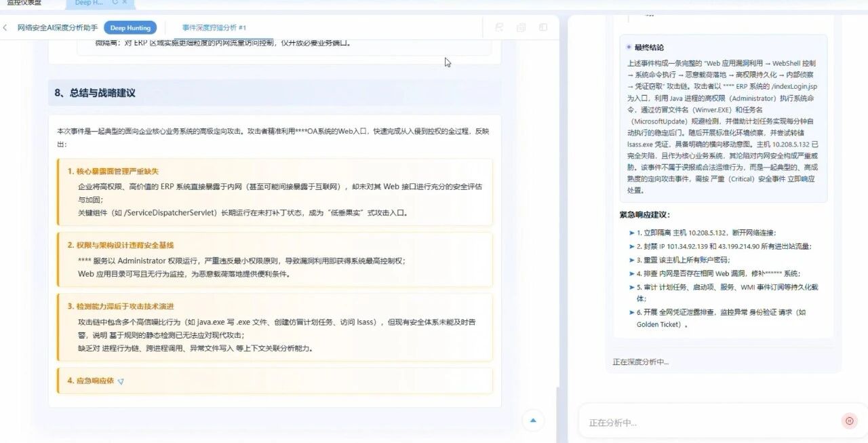The height and width of the screenshot is (443, 868).
Task: Click the back arrow beside 网络安全AI深度分析助手
Action: click(x=5, y=27)
